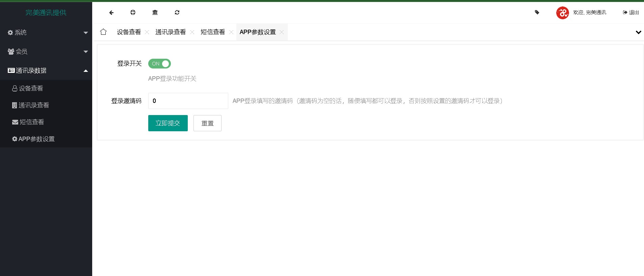
Task: Select the APP参数设置 tab
Action: point(258,32)
